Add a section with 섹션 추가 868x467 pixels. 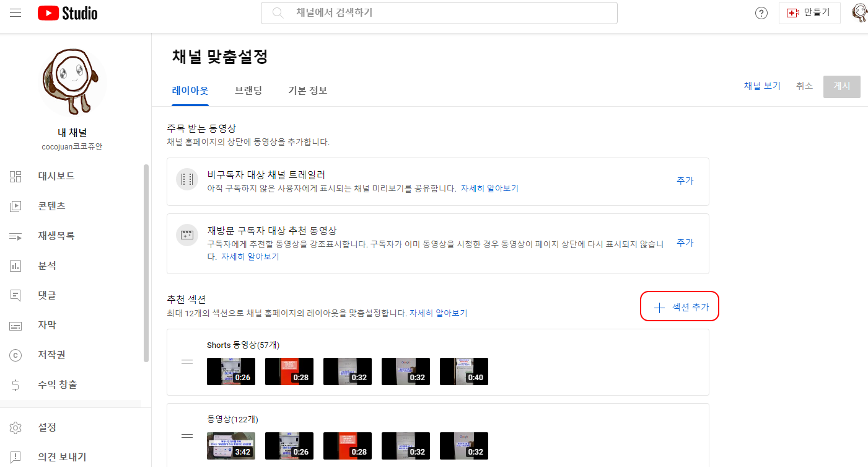coord(680,307)
